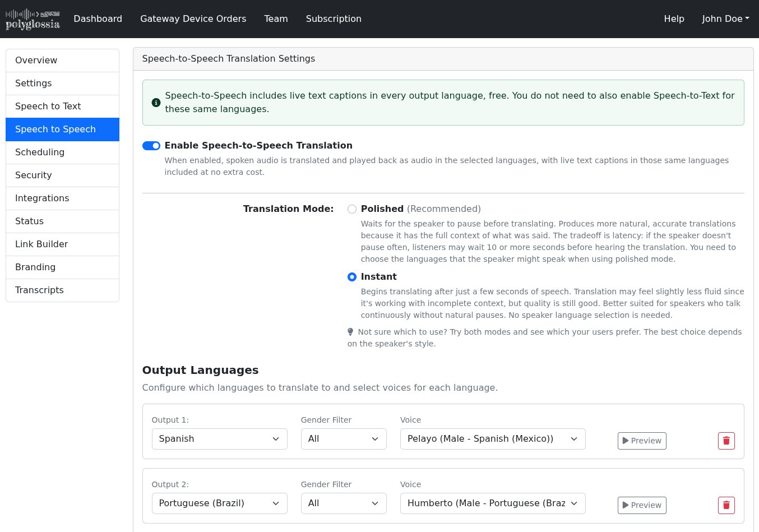Open Output 1 Voice dropdown showing Pelayo
759x532 pixels.
click(x=493, y=439)
